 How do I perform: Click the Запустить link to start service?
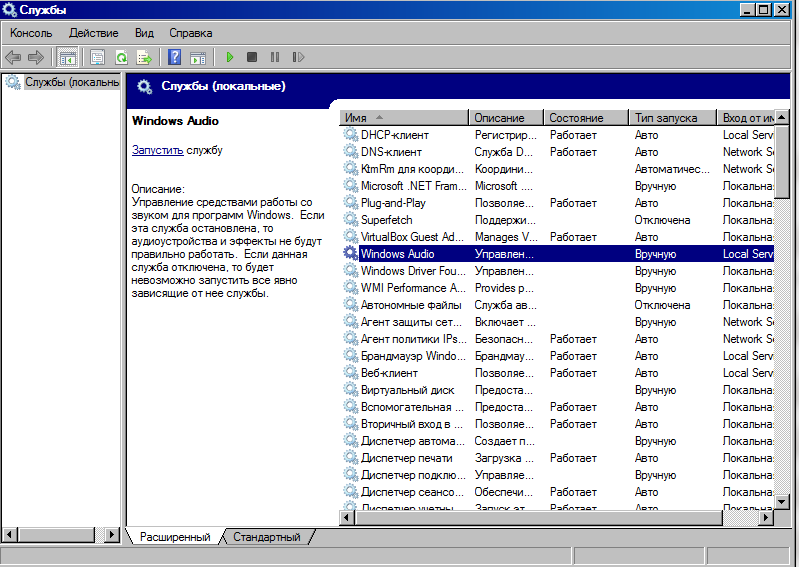(157, 150)
